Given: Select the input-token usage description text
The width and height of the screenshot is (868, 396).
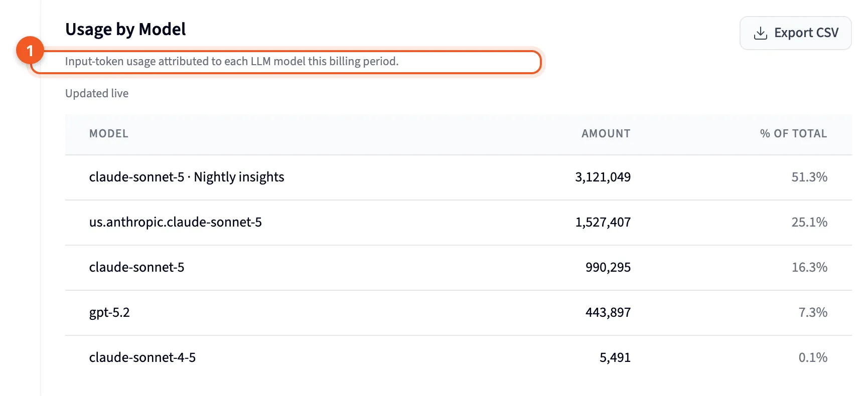Looking at the screenshot, I should point(232,61).
